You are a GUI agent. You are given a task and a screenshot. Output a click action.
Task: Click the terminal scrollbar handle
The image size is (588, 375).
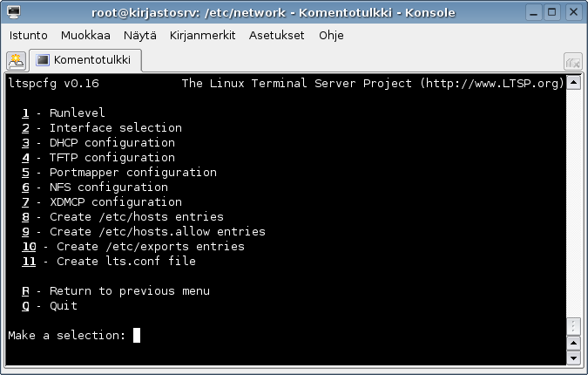tap(573, 325)
